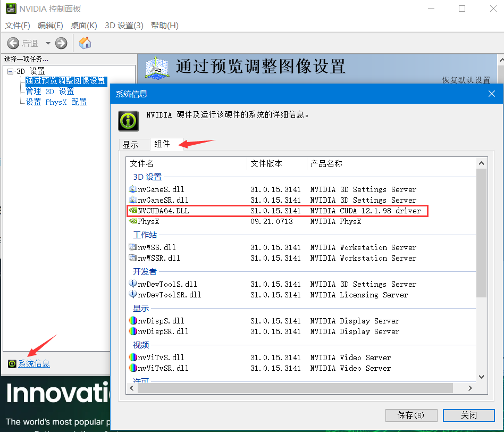The width and height of the screenshot is (504, 432).
Task: Click NVIDIA PhysX product name
Action: tap(335, 221)
